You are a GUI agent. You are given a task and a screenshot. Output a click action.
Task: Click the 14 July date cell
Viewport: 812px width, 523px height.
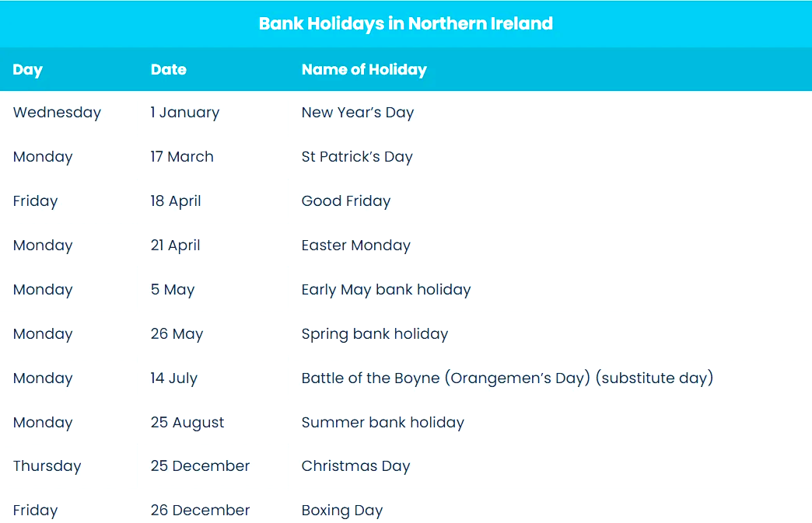[173, 378]
